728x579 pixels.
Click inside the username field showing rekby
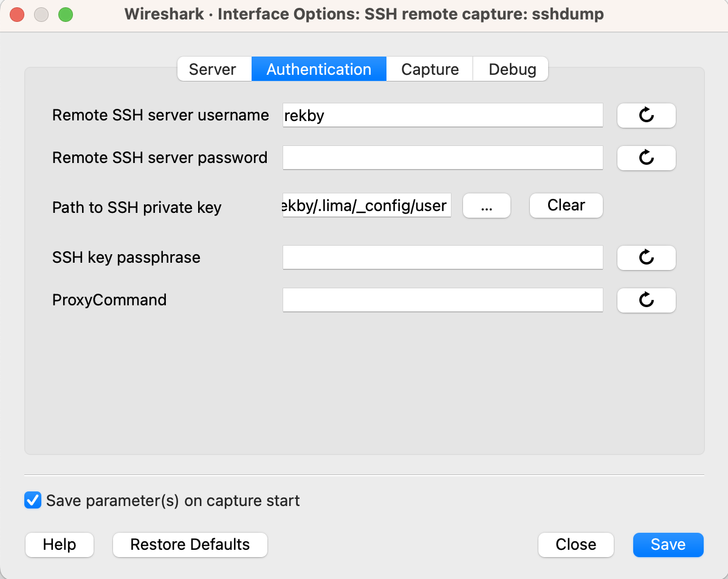pyautogui.click(x=442, y=116)
